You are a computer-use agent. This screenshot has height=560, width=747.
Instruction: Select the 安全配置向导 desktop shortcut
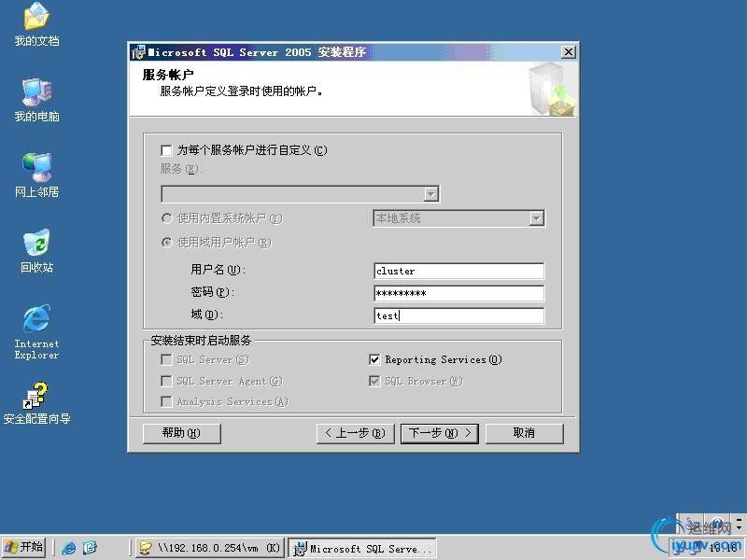(36, 403)
